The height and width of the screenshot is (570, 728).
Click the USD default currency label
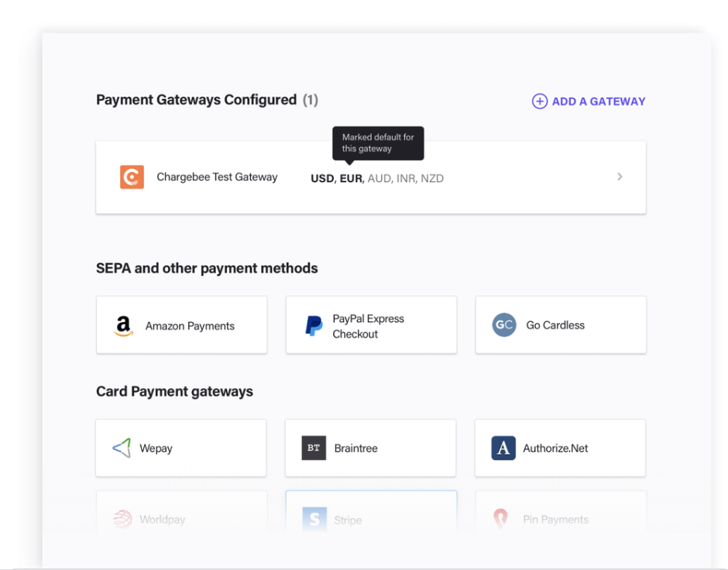322,178
